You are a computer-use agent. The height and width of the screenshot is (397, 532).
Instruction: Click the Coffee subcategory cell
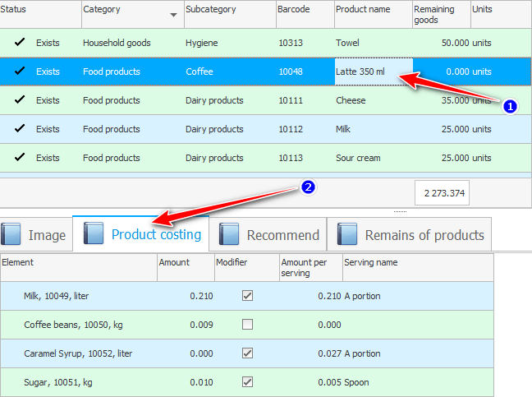click(x=230, y=72)
